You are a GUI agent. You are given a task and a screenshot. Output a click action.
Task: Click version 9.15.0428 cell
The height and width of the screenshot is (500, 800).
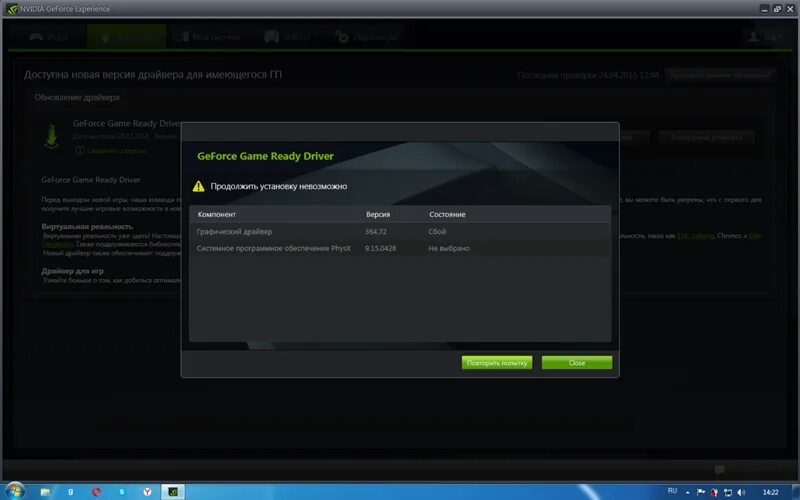pyautogui.click(x=380, y=248)
